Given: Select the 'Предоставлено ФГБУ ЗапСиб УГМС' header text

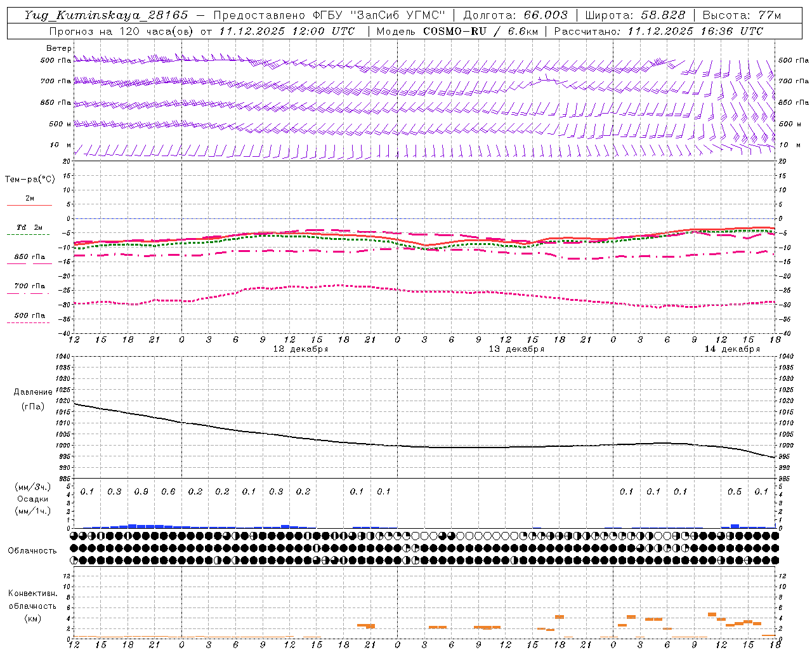Looking at the screenshot, I should coord(329,15).
